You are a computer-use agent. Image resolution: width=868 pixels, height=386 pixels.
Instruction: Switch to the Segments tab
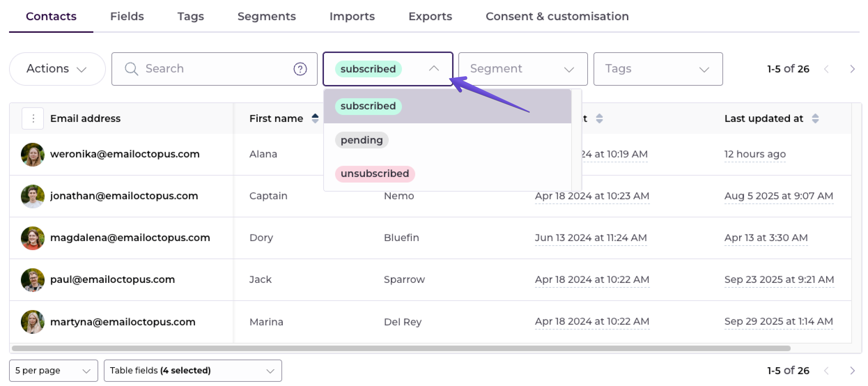266,16
